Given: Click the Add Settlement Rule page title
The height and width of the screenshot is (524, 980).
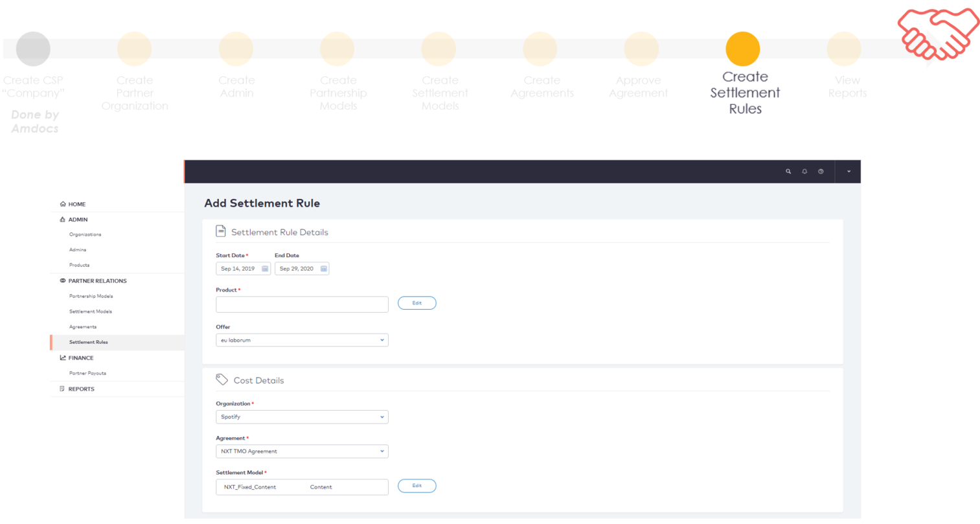Looking at the screenshot, I should (x=262, y=203).
